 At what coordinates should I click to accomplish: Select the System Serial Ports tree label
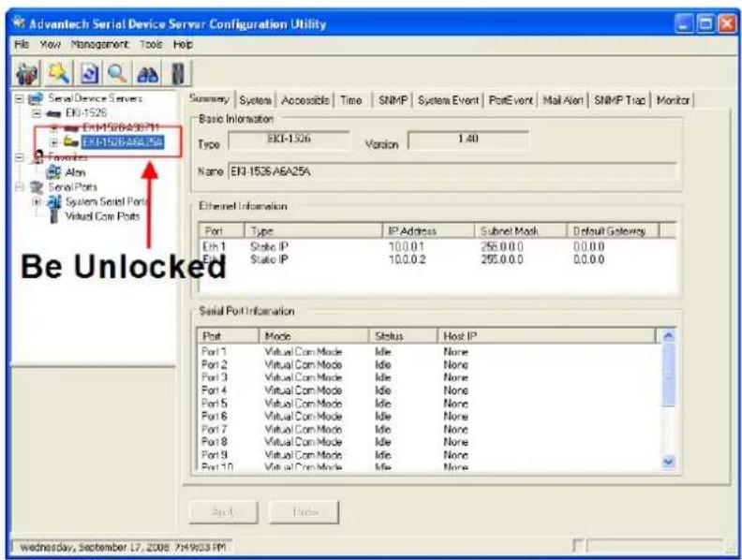pyautogui.click(x=107, y=202)
